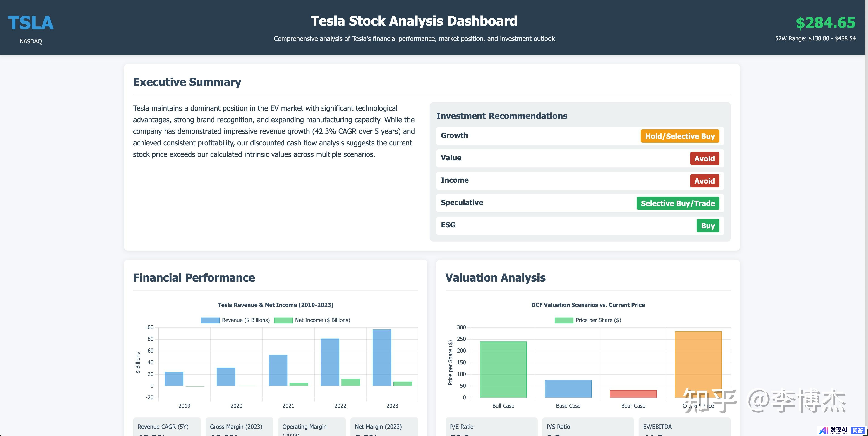The image size is (868, 436).
Task: Toggle the Revenue ($ Billions) legend item
Action: (235, 320)
